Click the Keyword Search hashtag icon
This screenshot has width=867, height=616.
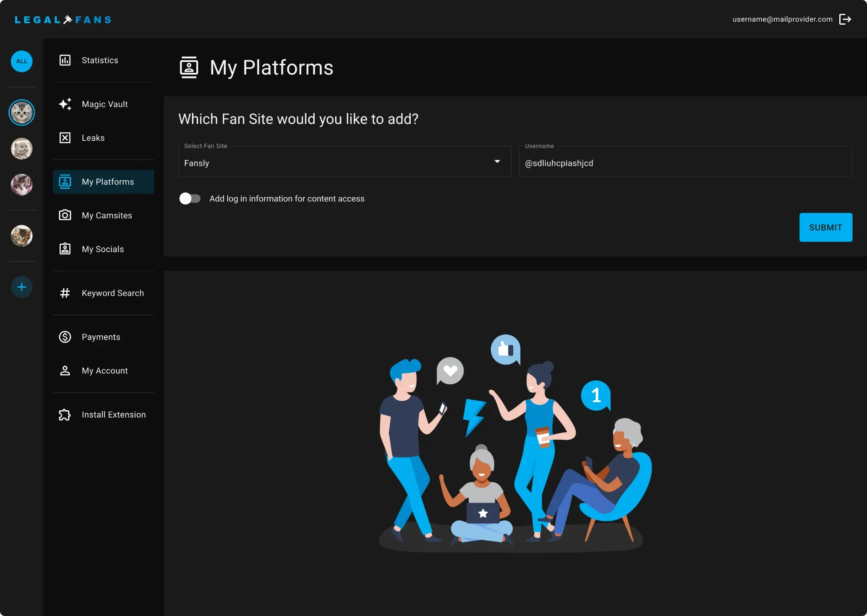pyautogui.click(x=65, y=293)
